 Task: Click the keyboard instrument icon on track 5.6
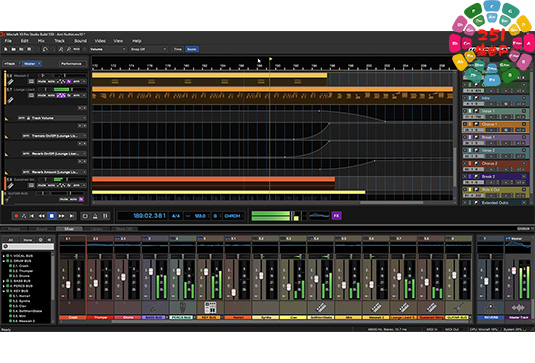(x=11, y=82)
